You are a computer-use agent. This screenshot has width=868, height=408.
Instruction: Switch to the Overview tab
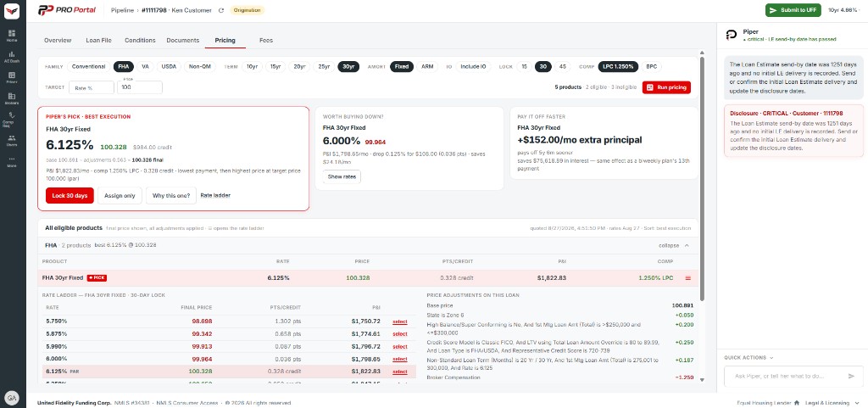(58, 41)
